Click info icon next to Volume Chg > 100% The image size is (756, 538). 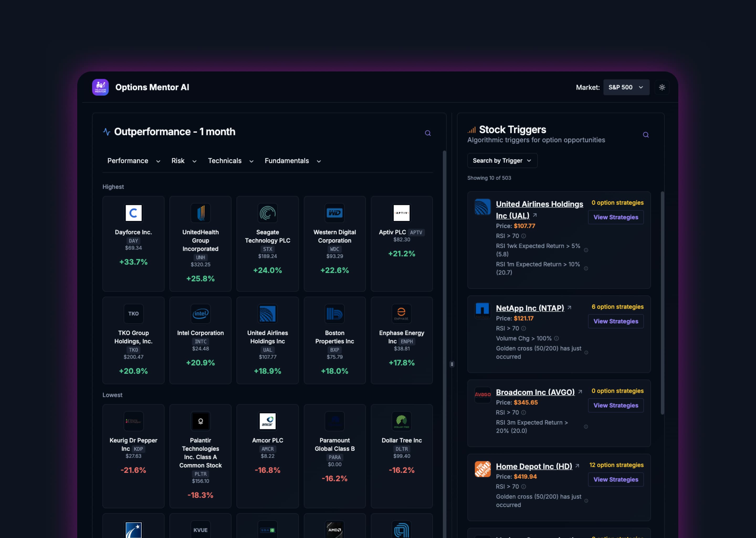click(556, 338)
